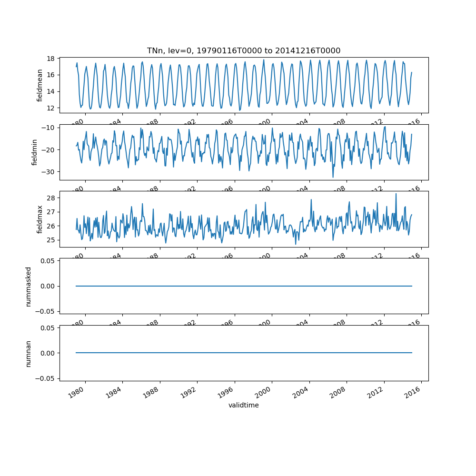This screenshot has width=476, height=476.
Task: Click the "fieldmax" y-axis label
Action: point(40,219)
